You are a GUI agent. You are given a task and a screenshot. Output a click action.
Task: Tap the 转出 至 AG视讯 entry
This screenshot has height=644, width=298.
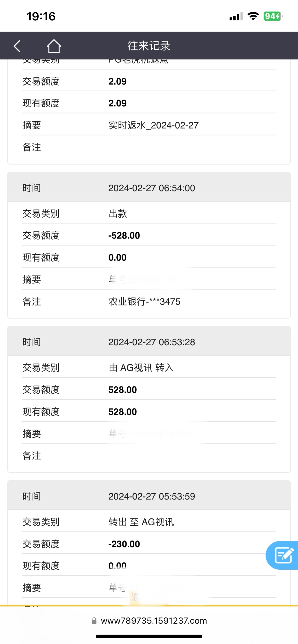pos(141,522)
